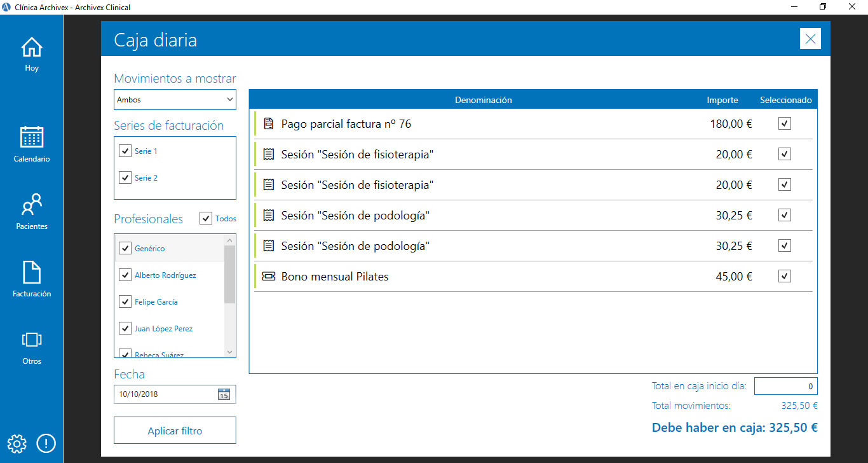Close the Caja diaria dialog
This screenshot has height=463, width=868.
(x=810, y=39)
